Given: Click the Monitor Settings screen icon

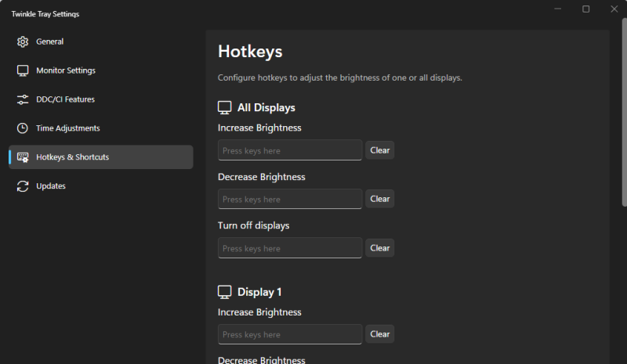Looking at the screenshot, I should click(23, 70).
